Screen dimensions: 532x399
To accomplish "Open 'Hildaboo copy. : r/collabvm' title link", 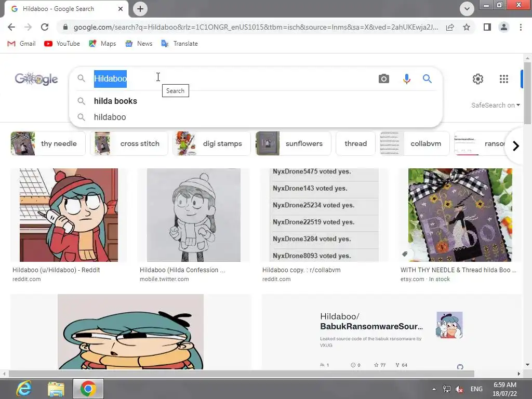I will click(x=301, y=270).
